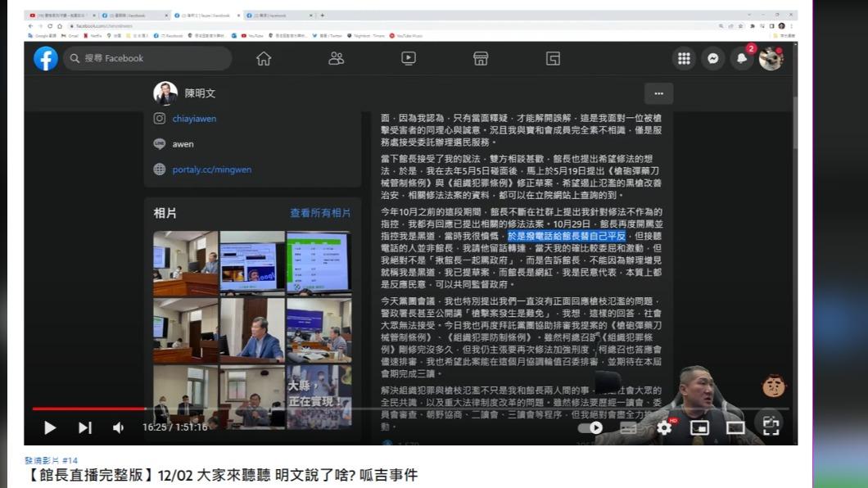Open the Messenger chat icon
The image size is (868, 488).
click(713, 58)
